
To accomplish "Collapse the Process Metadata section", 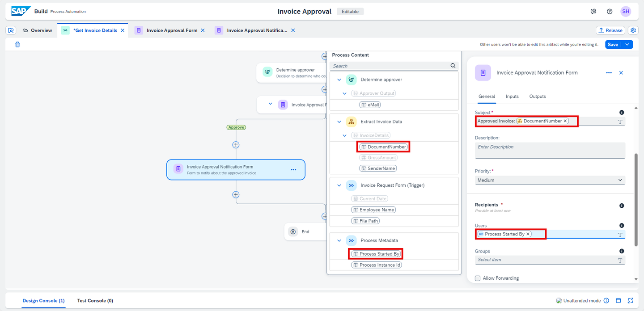I will [339, 240].
